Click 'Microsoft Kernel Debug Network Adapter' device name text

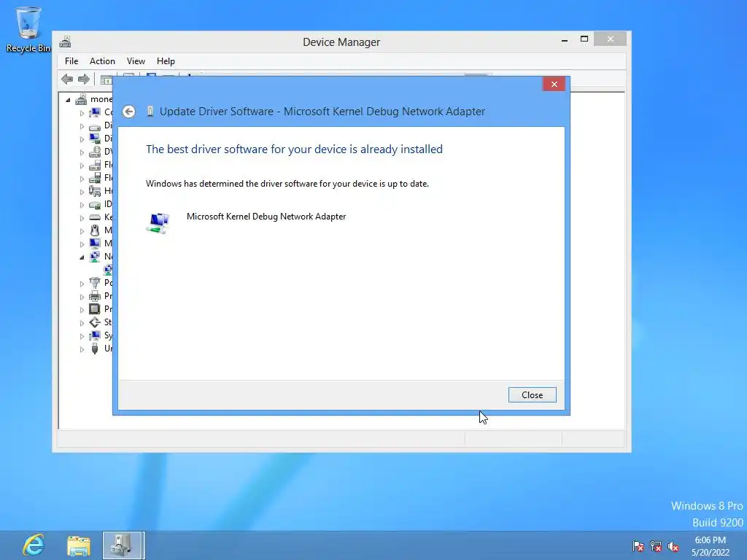click(266, 216)
